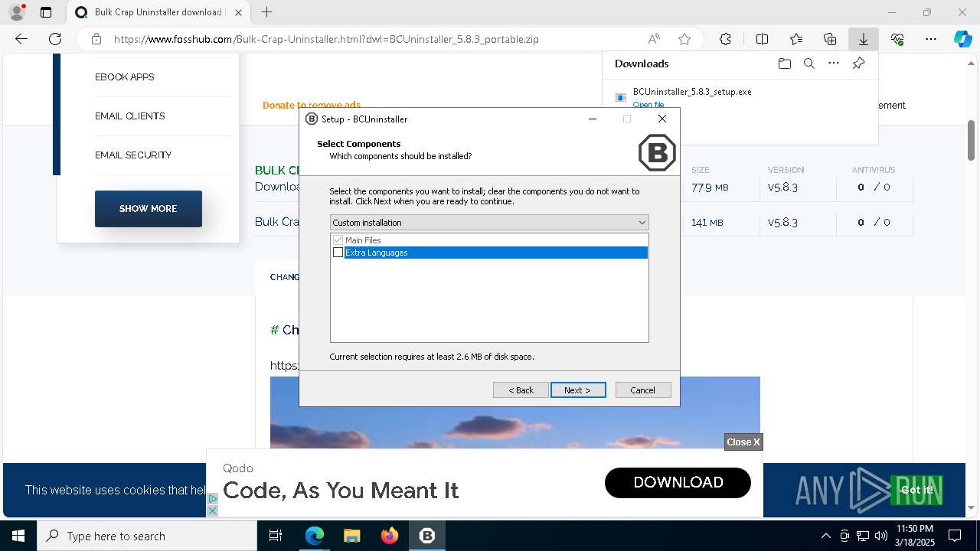Viewport: 980px width, 551px height.
Task: Open Edge Settings and more menu
Action: (931, 39)
